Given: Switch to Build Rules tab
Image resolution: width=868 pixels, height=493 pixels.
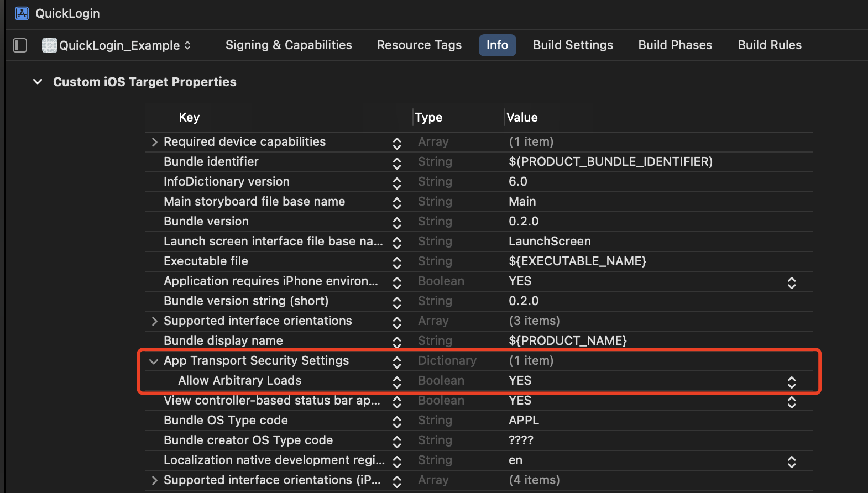Looking at the screenshot, I should (x=770, y=45).
